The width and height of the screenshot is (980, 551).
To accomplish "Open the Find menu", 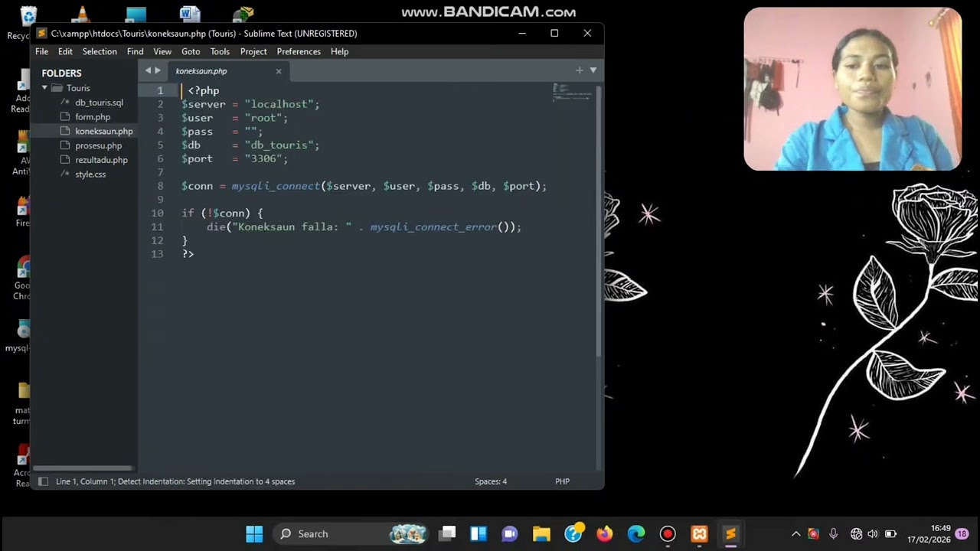I will 135,51.
